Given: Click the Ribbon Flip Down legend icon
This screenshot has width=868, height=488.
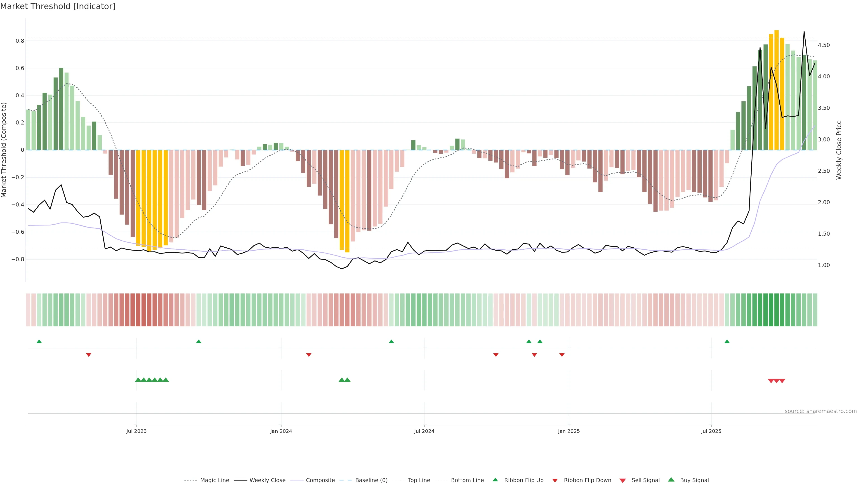Looking at the screenshot, I should [555, 481].
